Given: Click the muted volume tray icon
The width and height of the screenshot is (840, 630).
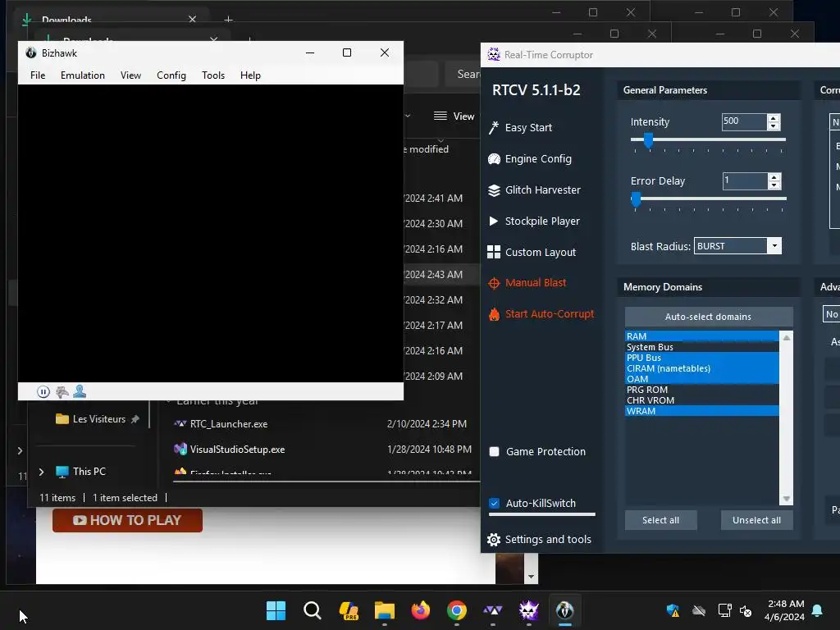Looking at the screenshot, I should tap(745, 610).
